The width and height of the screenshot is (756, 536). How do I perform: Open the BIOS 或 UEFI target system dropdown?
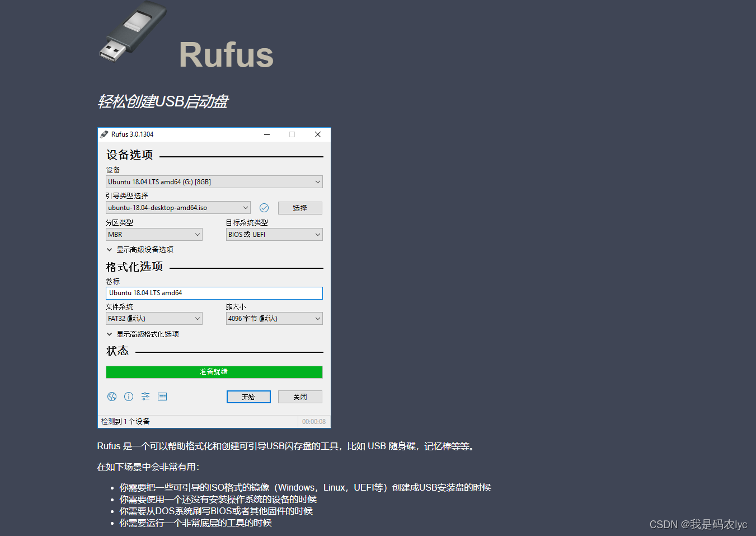[x=274, y=235]
